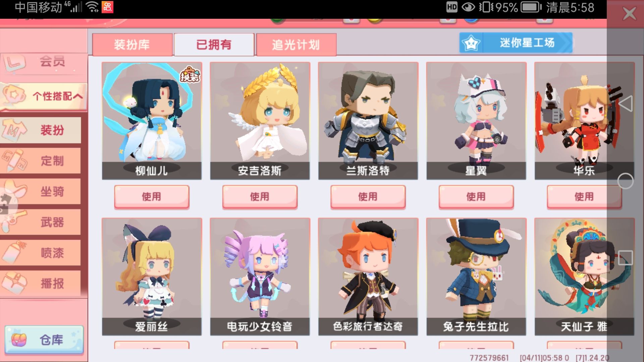
Task: Open the 定制 customization category
Action: coord(41,161)
